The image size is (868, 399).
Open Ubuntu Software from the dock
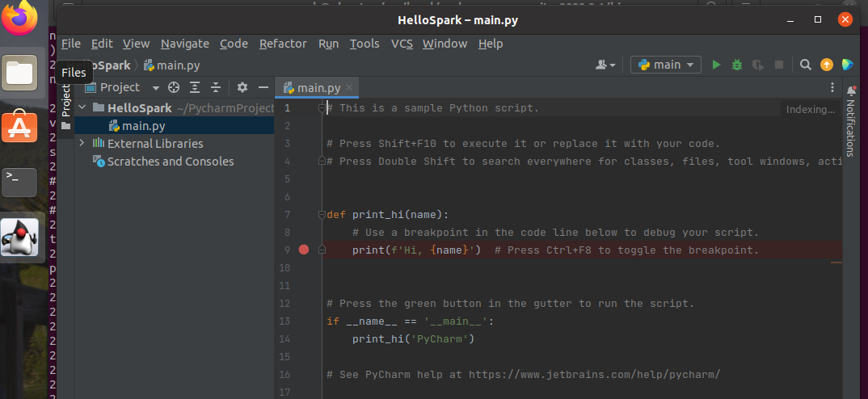[20, 128]
